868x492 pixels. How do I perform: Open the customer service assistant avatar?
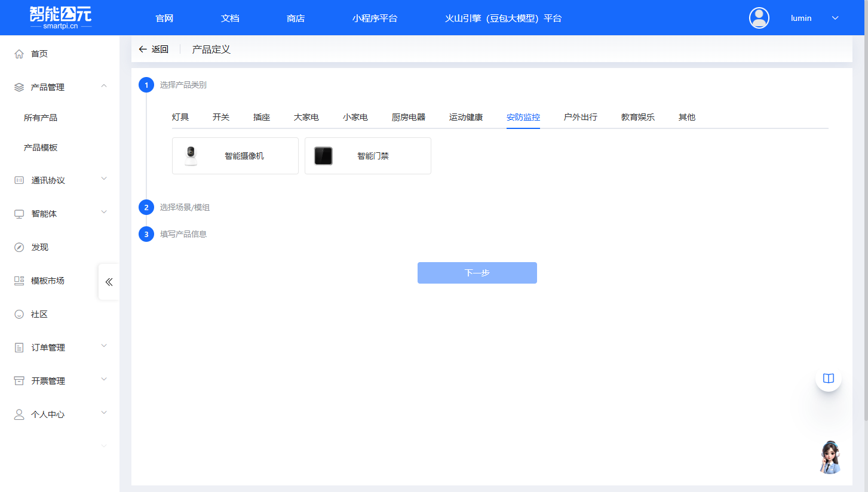point(829,457)
